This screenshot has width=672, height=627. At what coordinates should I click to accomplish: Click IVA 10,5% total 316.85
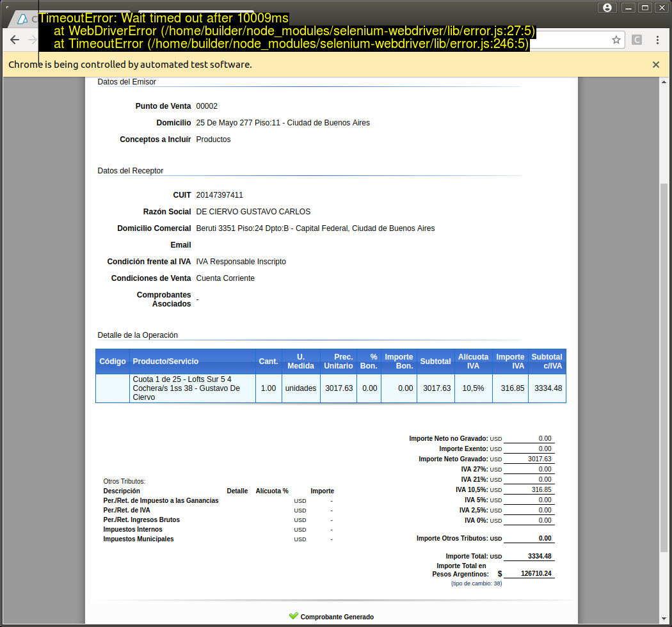coord(541,490)
